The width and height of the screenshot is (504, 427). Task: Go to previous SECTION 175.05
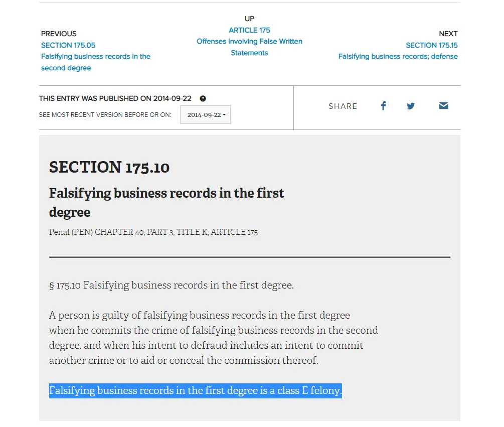[x=68, y=45]
